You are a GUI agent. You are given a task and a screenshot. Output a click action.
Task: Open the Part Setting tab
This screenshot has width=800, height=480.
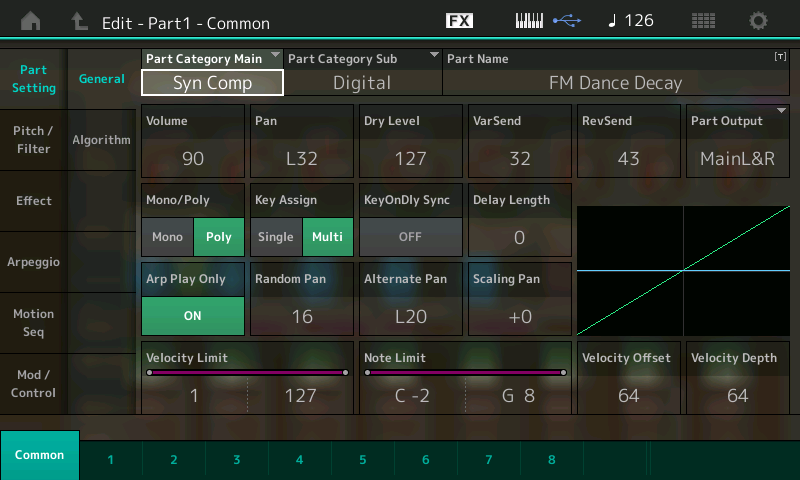34,79
